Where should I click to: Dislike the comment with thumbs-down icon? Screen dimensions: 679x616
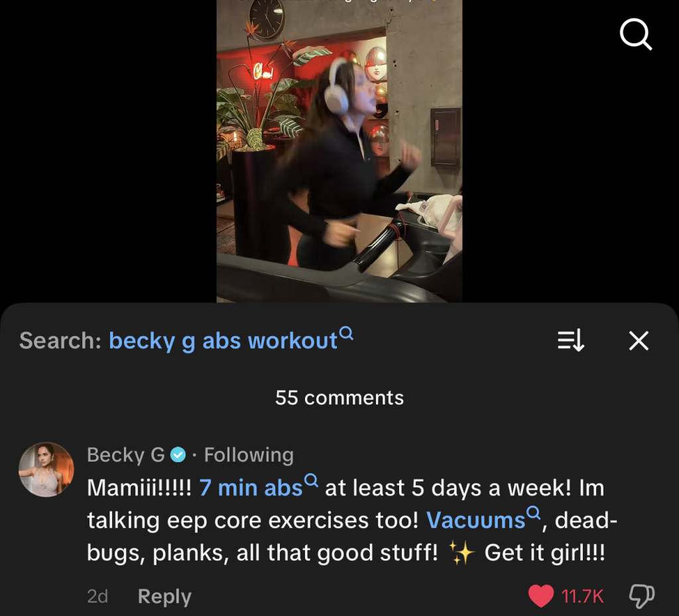pos(641,595)
